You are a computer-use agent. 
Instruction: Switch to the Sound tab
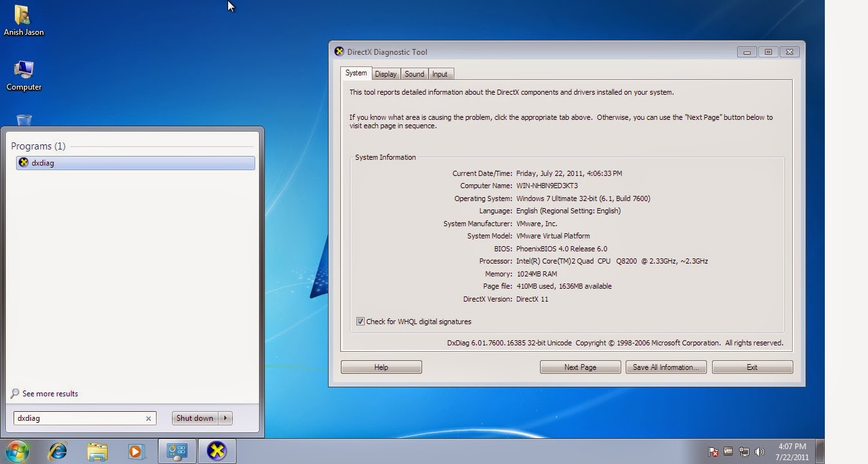(414, 74)
